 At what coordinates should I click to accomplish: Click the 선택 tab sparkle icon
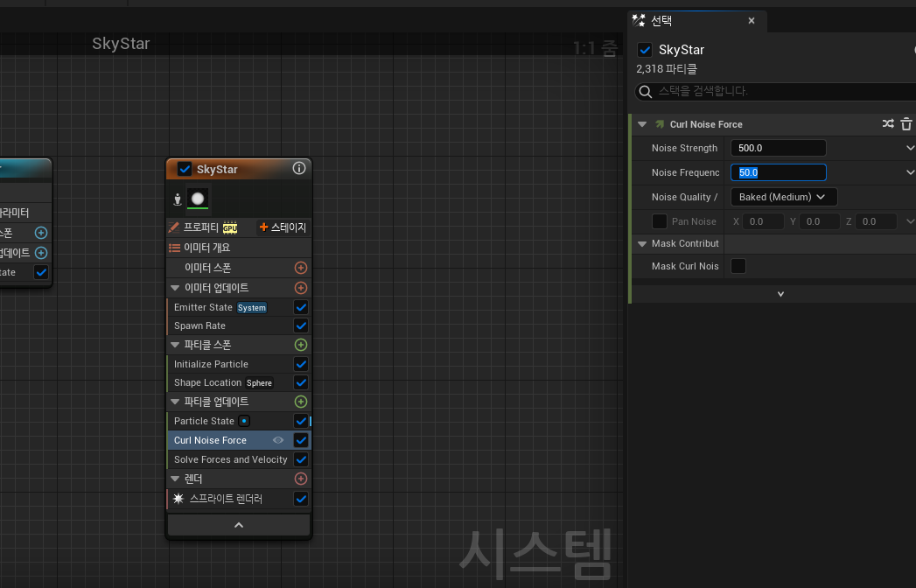[x=639, y=20]
